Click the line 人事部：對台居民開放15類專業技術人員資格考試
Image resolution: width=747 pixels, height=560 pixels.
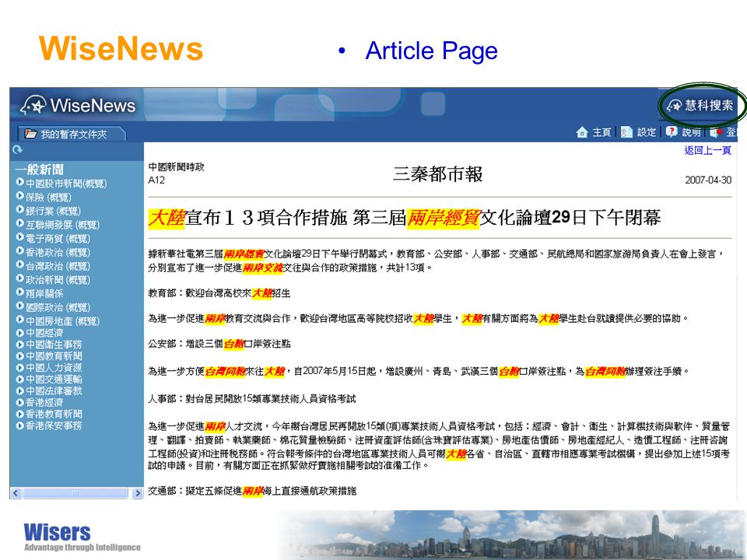251,398
